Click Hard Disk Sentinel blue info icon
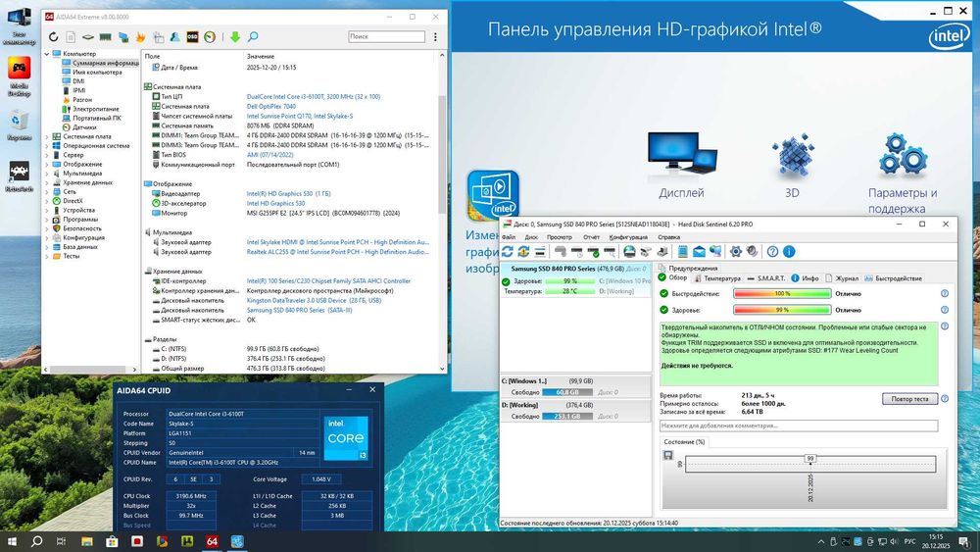The image size is (980, 552). [789, 251]
